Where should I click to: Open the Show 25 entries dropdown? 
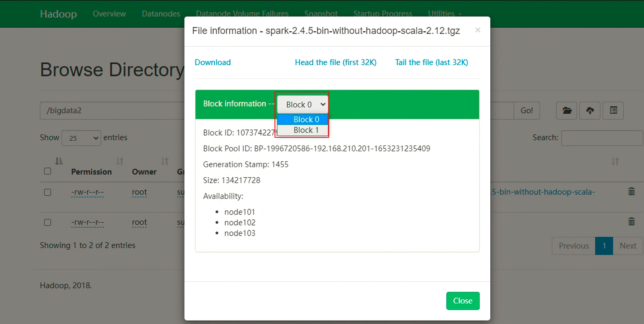(81, 138)
